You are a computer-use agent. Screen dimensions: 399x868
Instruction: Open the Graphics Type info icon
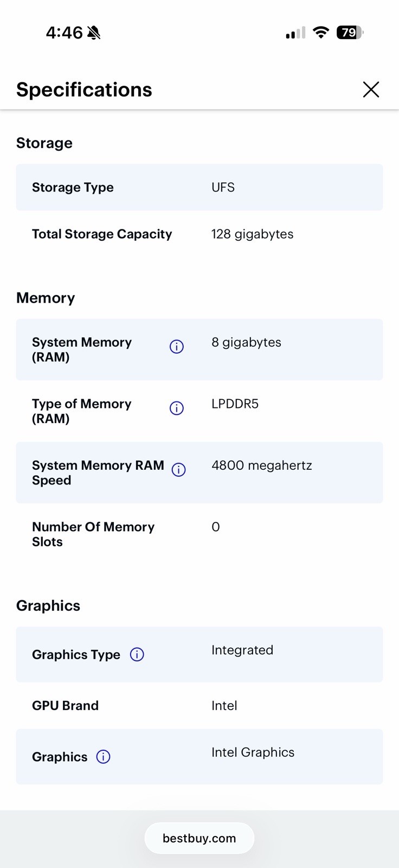click(137, 655)
